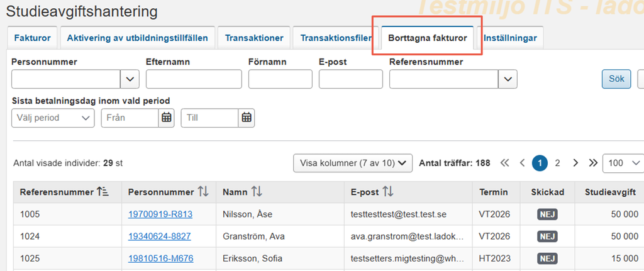Select email testtesttest@test.test.se
This screenshot has width=644, height=271.
tap(398, 214)
